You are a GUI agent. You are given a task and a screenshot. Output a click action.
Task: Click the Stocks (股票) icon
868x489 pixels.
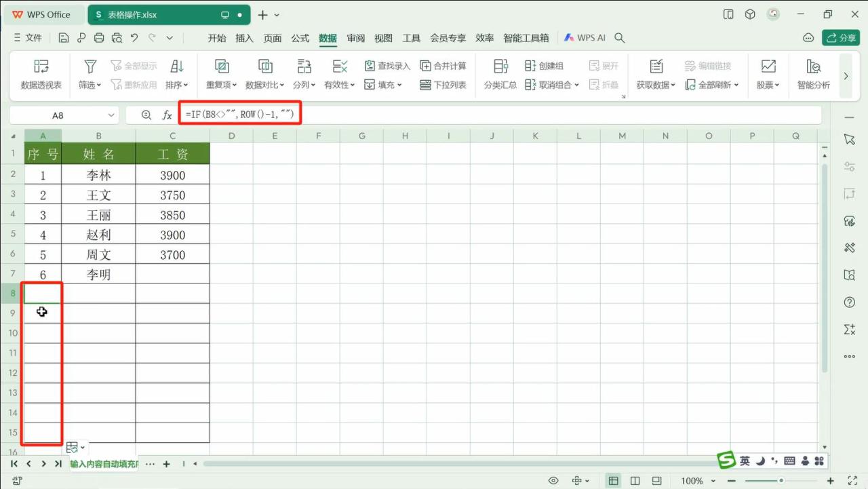pos(768,66)
